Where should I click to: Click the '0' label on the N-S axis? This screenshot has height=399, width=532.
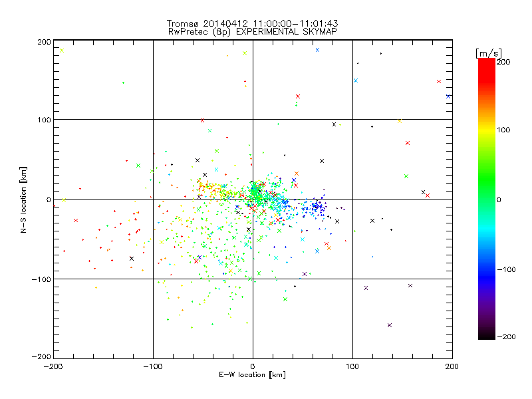(49, 199)
